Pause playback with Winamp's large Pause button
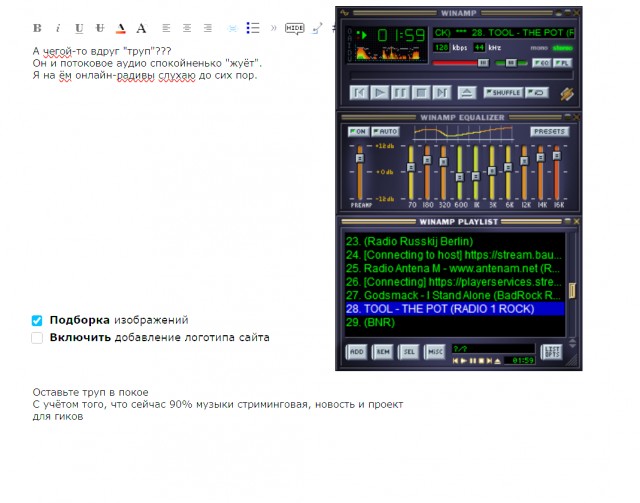The height and width of the screenshot is (503, 640). click(x=400, y=93)
